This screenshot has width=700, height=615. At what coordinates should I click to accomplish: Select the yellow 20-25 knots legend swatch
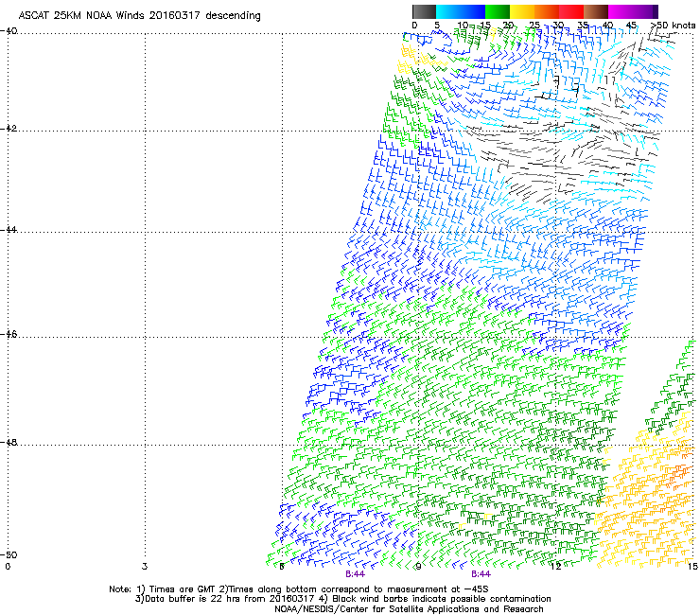522,11
